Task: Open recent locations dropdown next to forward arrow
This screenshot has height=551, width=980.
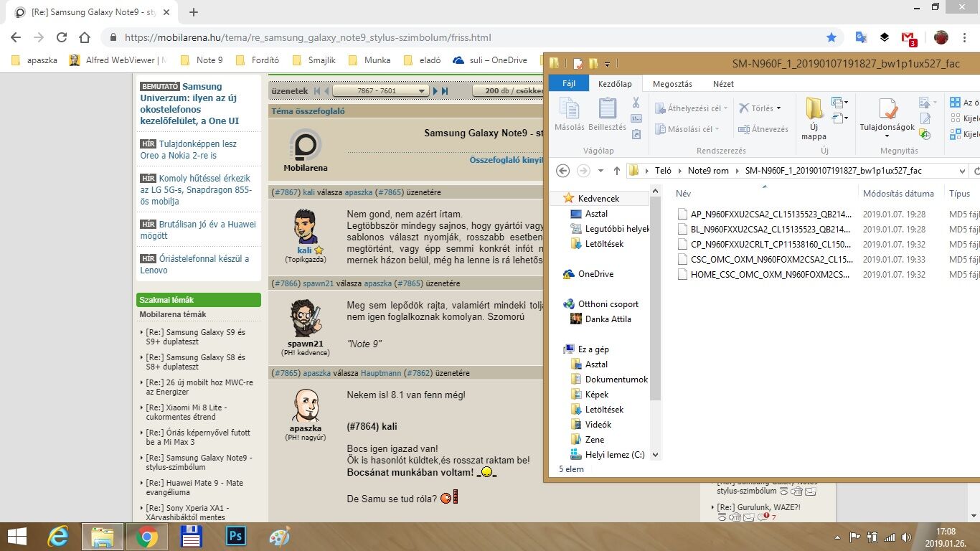Action: click(x=600, y=171)
